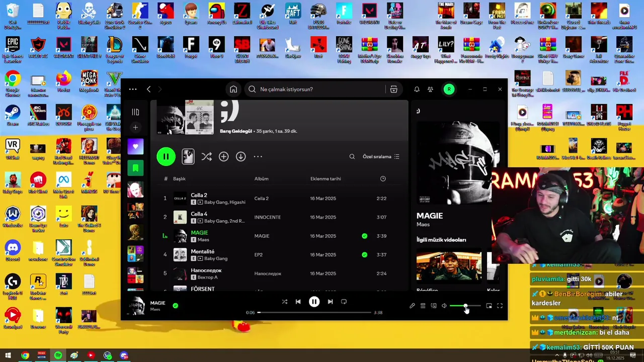
Task: Go to Spotify home via house icon
Action: (233, 89)
